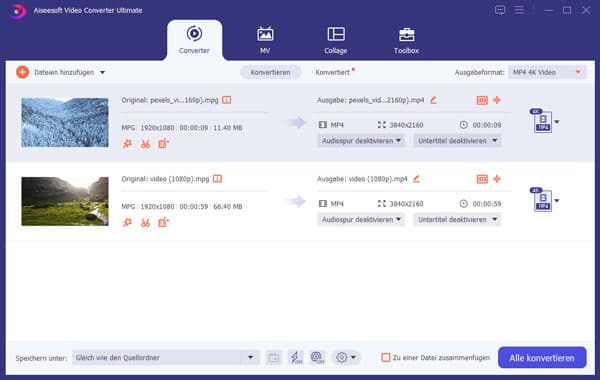Click the orange plus icon in video (1080p) output row
The height and width of the screenshot is (380, 600).
[497, 179]
